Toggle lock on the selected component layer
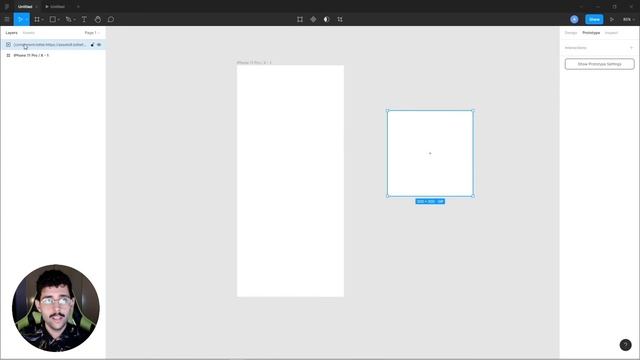640x360 pixels. (x=92, y=44)
